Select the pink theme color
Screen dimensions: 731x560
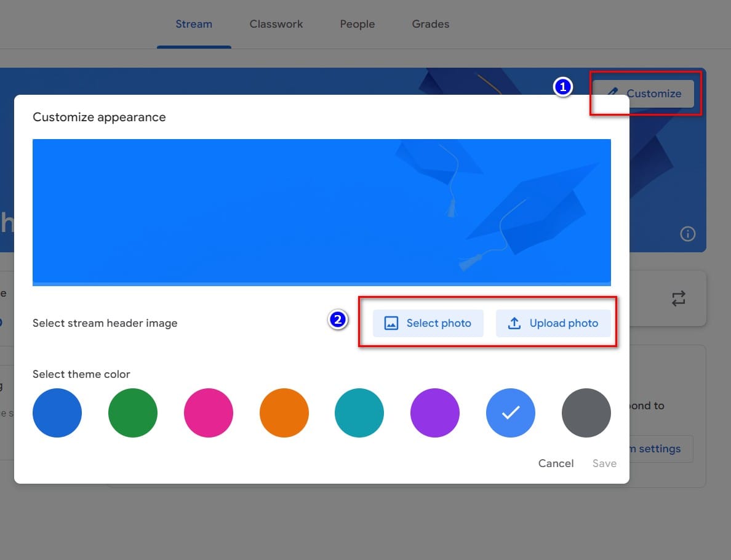click(x=209, y=413)
